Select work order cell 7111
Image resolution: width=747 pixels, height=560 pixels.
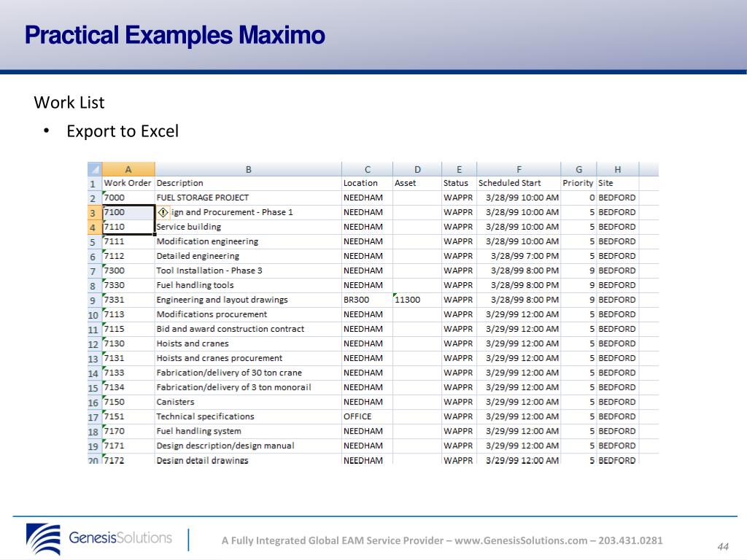(128, 242)
